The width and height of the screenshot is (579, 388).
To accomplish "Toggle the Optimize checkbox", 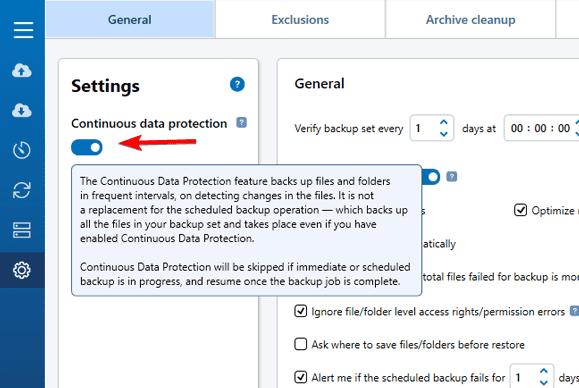I will (x=520, y=210).
